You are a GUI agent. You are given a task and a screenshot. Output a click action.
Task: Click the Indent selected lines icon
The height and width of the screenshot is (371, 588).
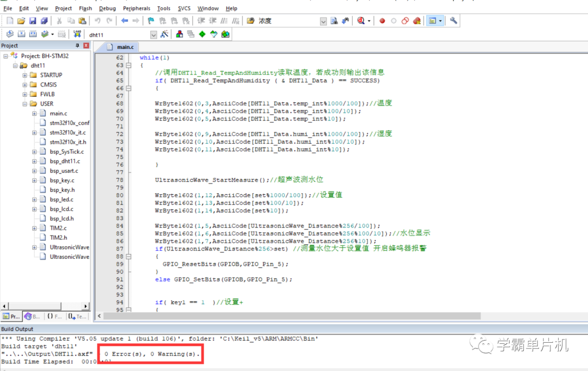[201, 21]
